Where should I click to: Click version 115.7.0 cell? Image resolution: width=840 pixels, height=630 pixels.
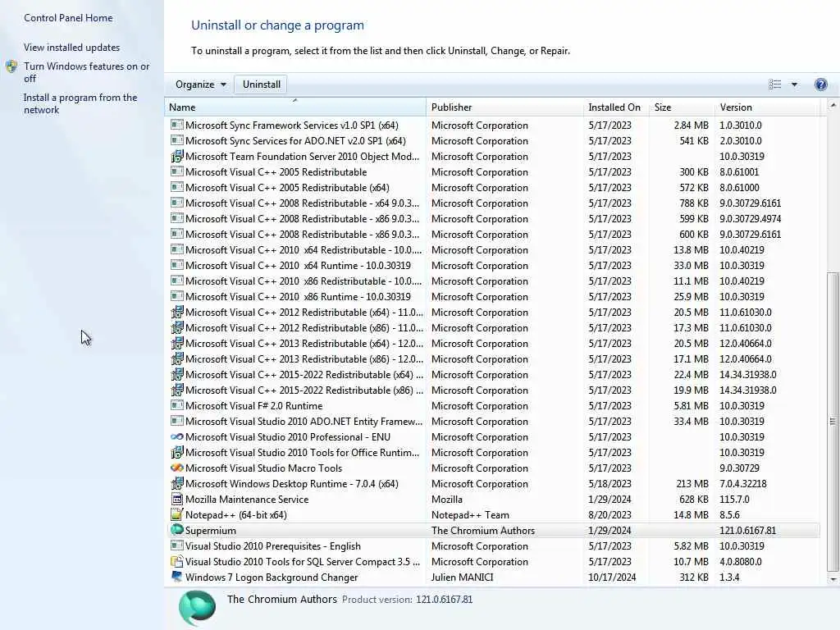[x=734, y=500]
